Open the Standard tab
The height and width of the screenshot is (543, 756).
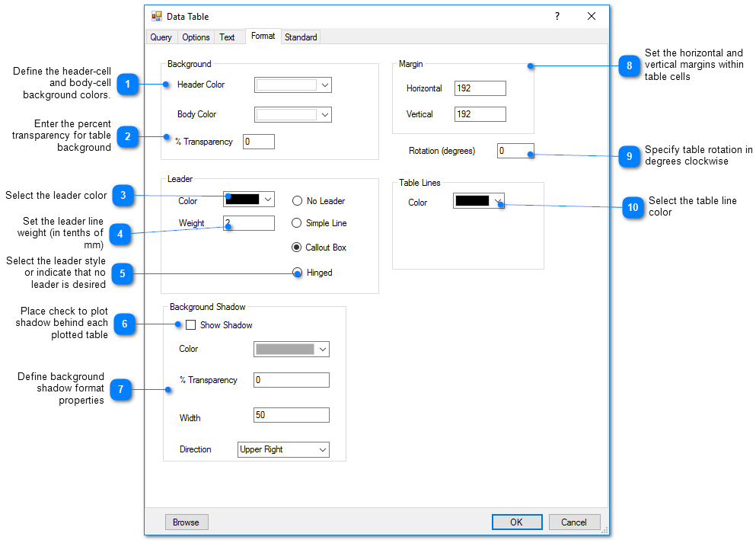tap(301, 37)
